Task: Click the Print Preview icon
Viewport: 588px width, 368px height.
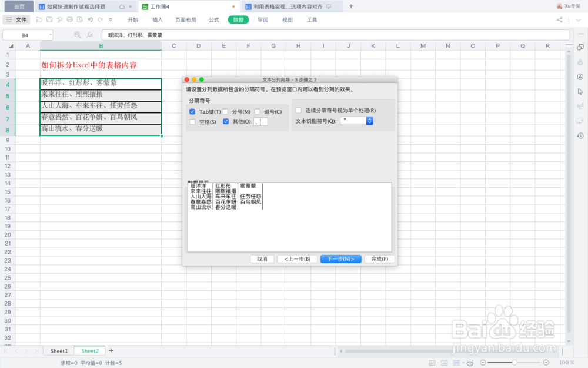Action: pos(80,19)
